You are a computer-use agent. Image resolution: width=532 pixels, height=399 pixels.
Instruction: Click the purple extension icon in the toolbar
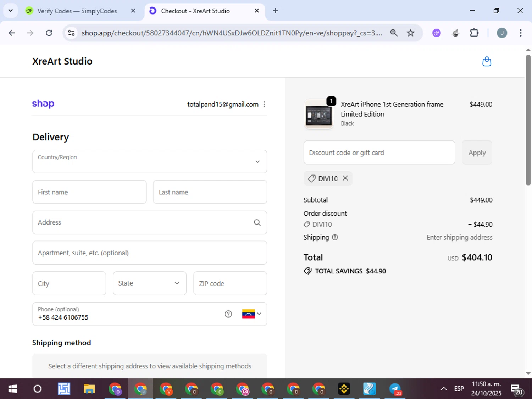tap(437, 33)
